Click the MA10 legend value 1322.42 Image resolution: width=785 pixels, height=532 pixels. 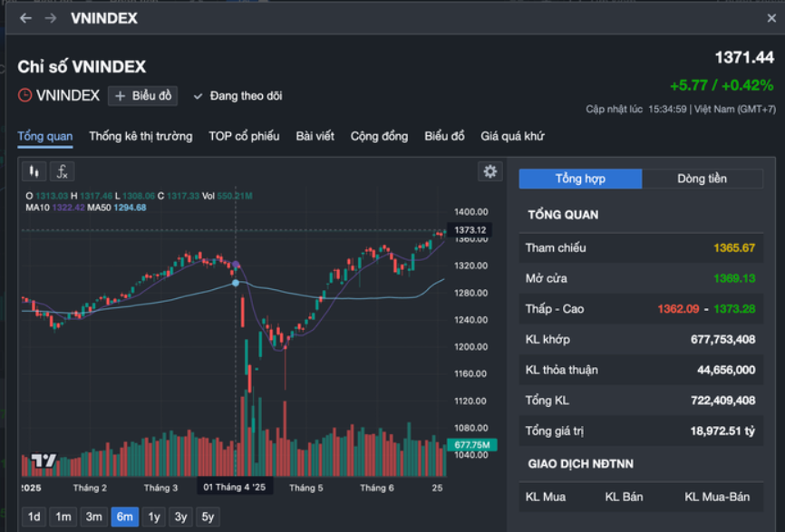coord(68,208)
